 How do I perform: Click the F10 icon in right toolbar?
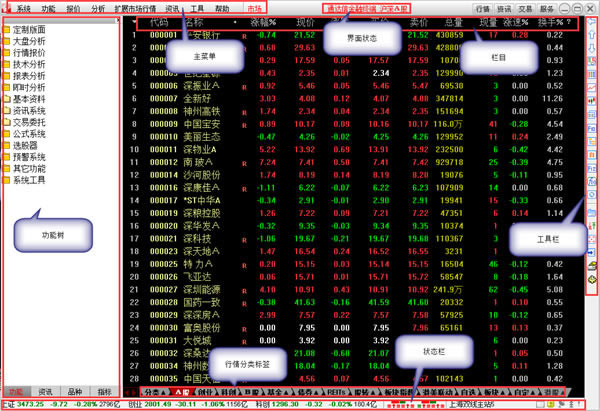coord(592,128)
